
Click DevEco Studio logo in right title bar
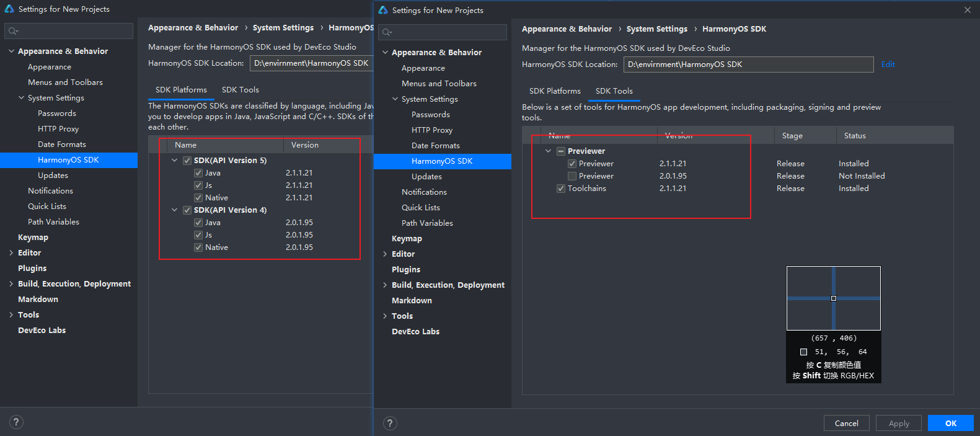383,10
